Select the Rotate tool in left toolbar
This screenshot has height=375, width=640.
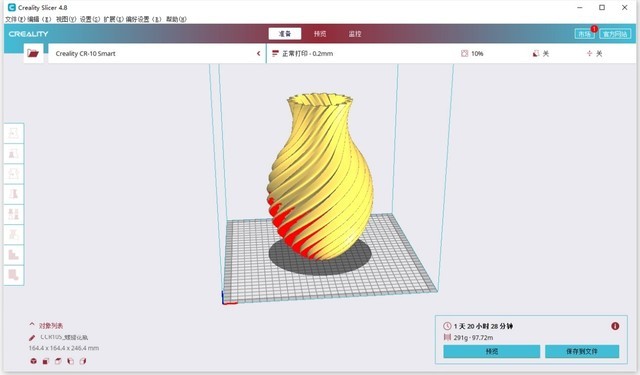click(13, 173)
